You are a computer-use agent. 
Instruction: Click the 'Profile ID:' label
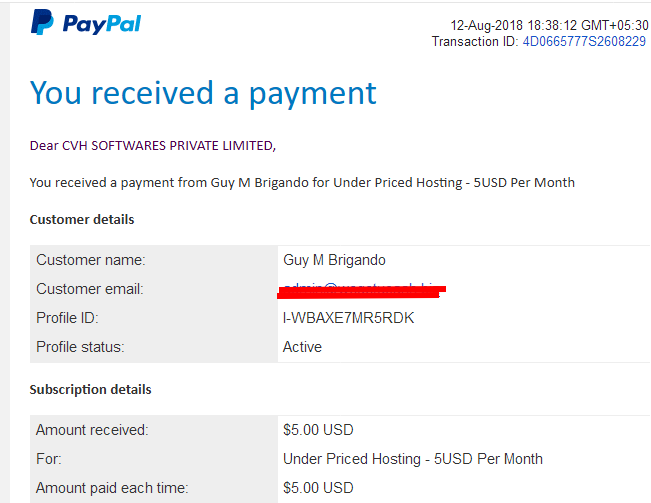(67, 318)
